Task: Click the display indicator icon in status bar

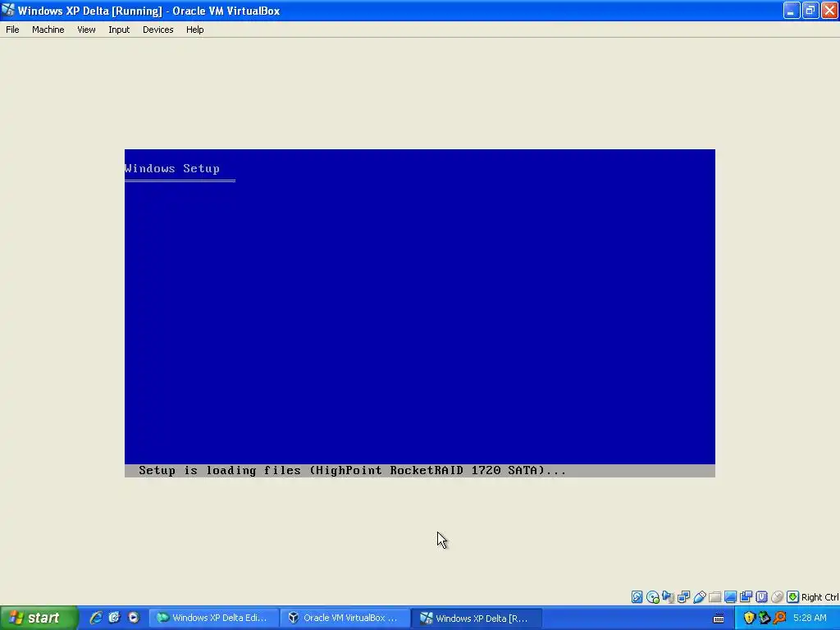Action: [x=730, y=597]
